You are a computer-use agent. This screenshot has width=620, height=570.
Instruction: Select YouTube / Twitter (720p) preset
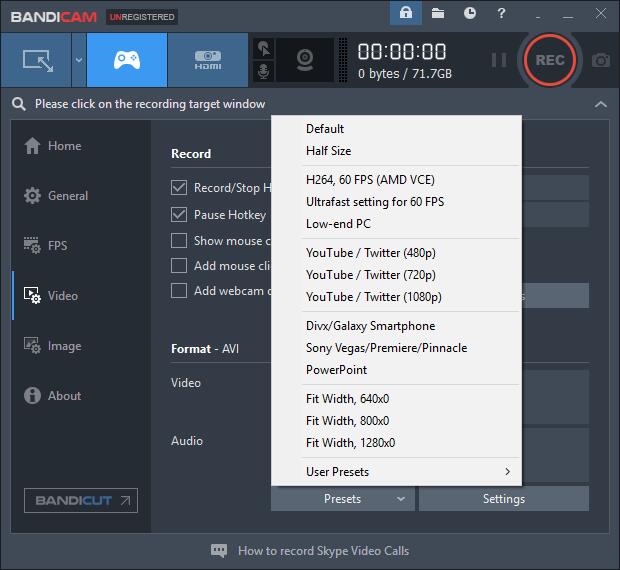coord(397,275)
